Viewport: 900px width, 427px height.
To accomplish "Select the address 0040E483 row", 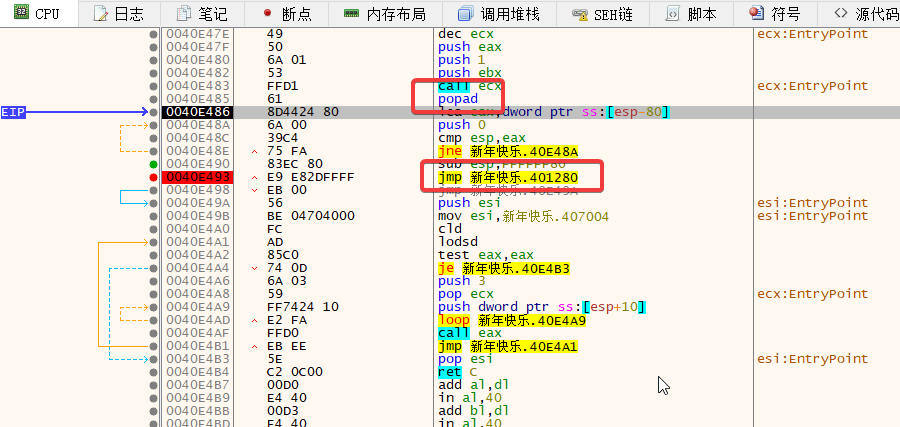I will pos(197,86).
